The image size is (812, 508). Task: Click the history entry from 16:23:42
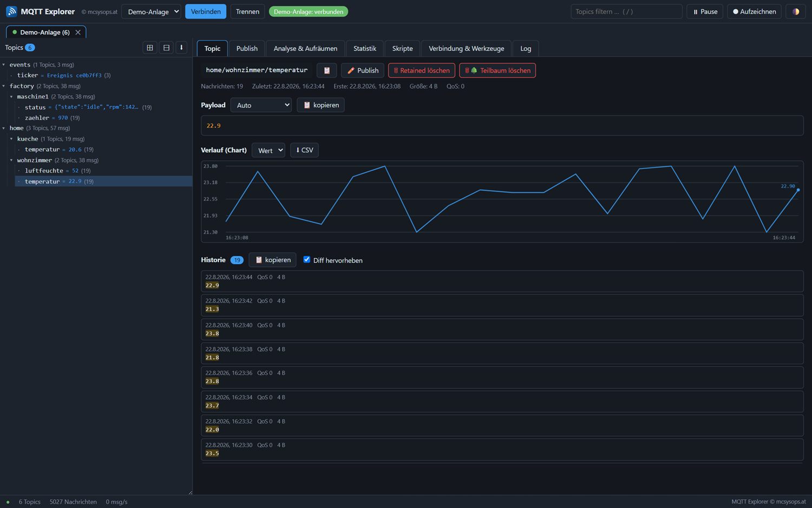coord(502,305)
